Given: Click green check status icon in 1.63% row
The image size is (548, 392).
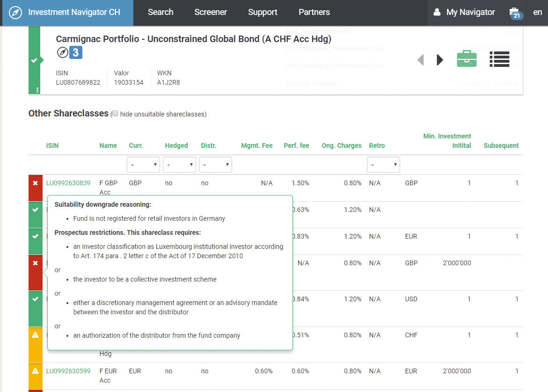Looking at the screenshot, I should point(35,210).
